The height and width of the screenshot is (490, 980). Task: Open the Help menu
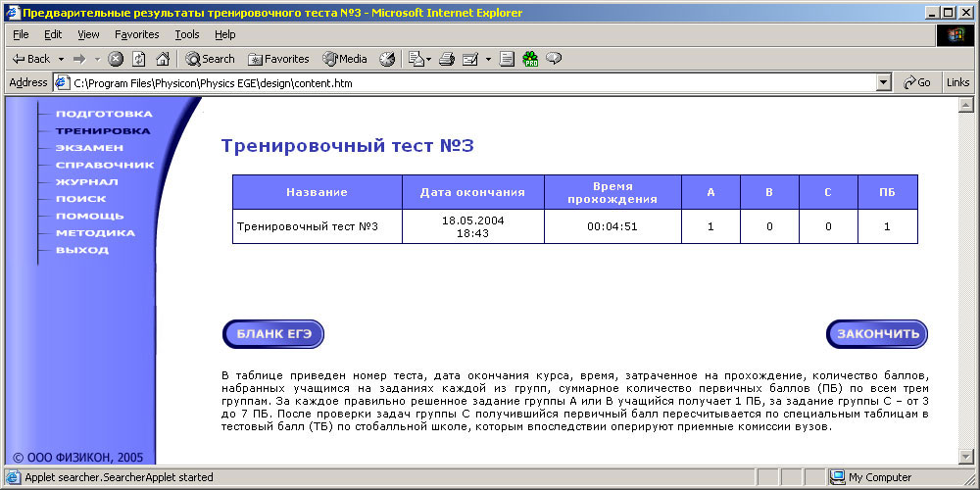coord(225,34)
